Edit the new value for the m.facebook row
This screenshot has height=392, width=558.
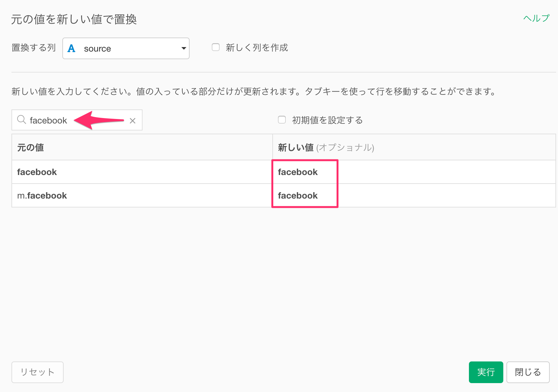click(414, 195)
